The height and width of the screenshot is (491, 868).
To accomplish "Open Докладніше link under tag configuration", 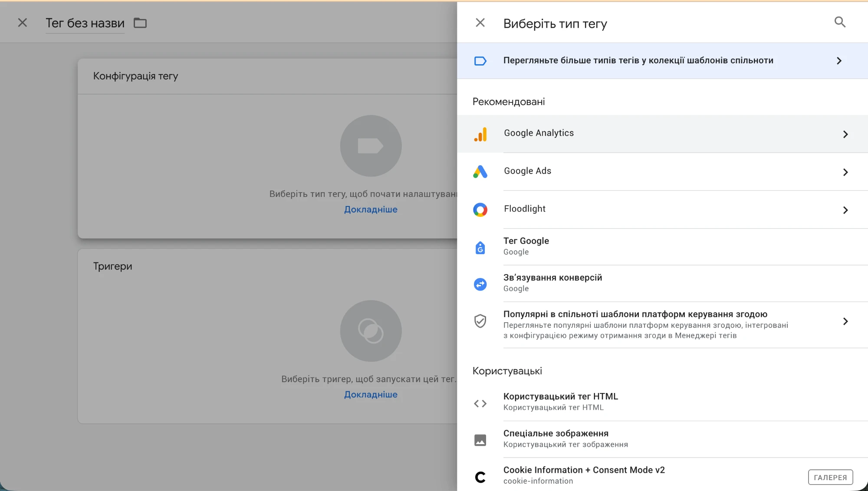I will coord(371,209).
